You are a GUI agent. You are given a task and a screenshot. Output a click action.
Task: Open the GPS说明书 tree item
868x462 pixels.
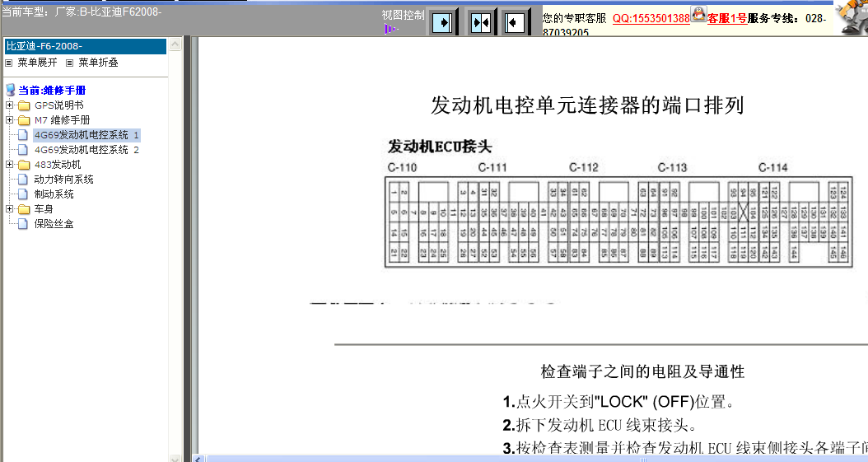58,105
